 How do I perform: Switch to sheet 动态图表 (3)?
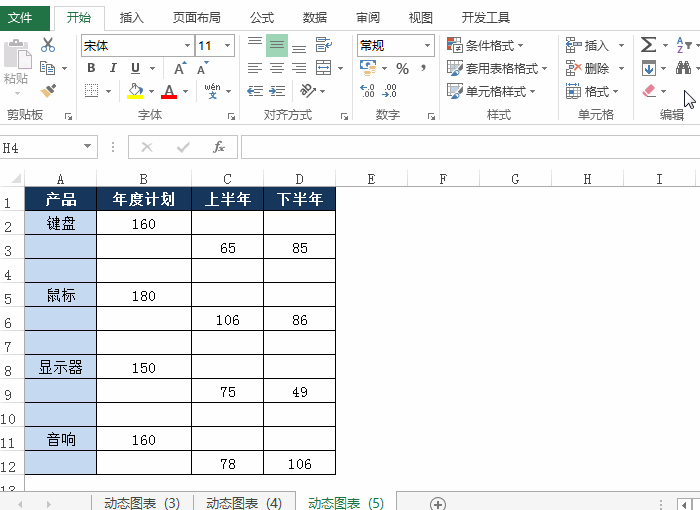(142, 503)
